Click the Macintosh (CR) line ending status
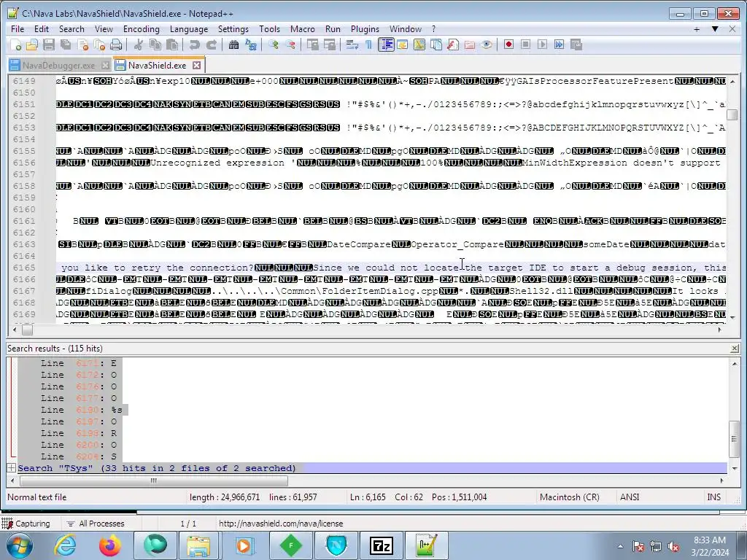 pos(569,497)
